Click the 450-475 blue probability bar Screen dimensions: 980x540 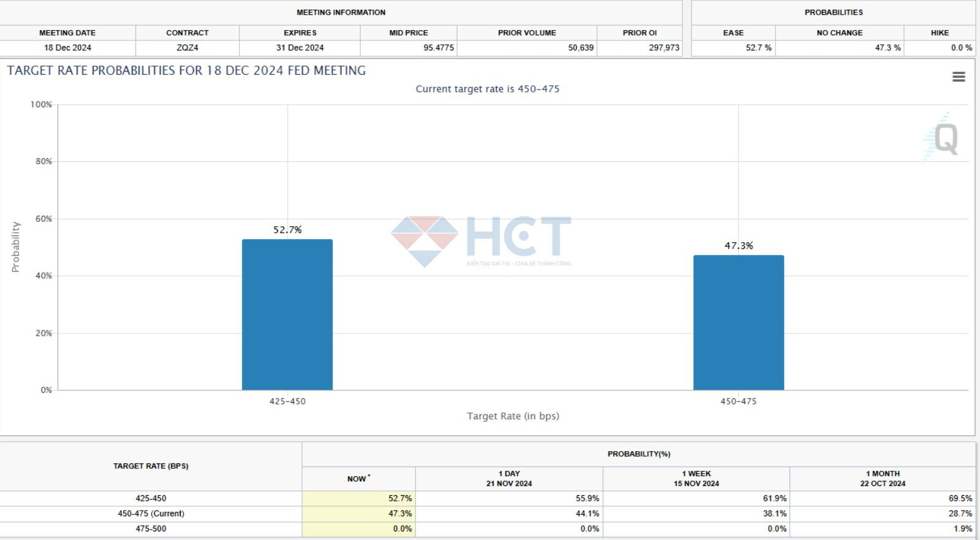pos(738,322)
